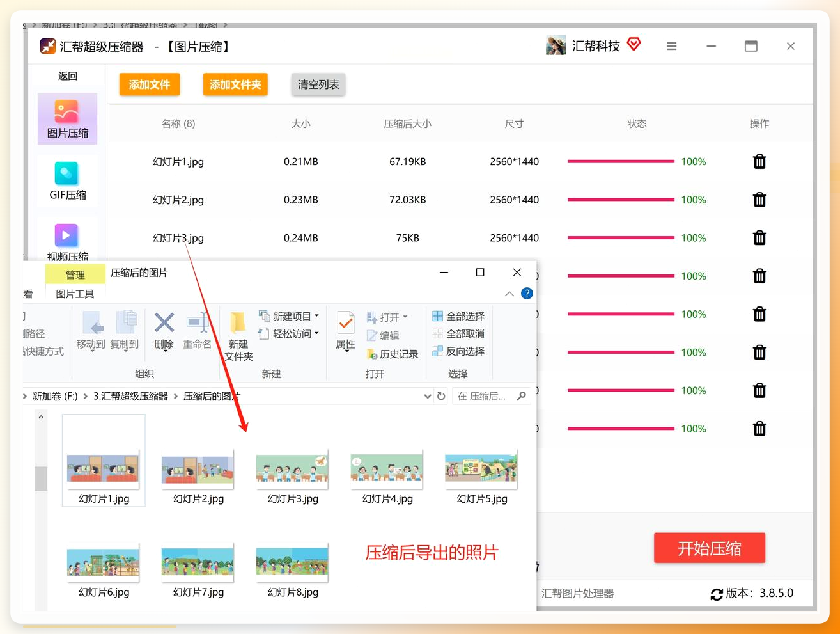The width and height of the screenshot is (840, 634).
Task: Click 复制到 in the Explorer ribbon
Action: 125,331
